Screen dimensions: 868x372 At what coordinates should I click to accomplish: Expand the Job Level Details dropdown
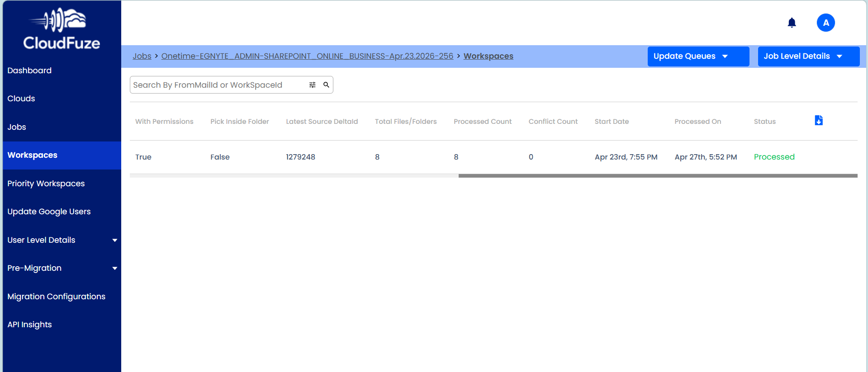coord(809,57)
